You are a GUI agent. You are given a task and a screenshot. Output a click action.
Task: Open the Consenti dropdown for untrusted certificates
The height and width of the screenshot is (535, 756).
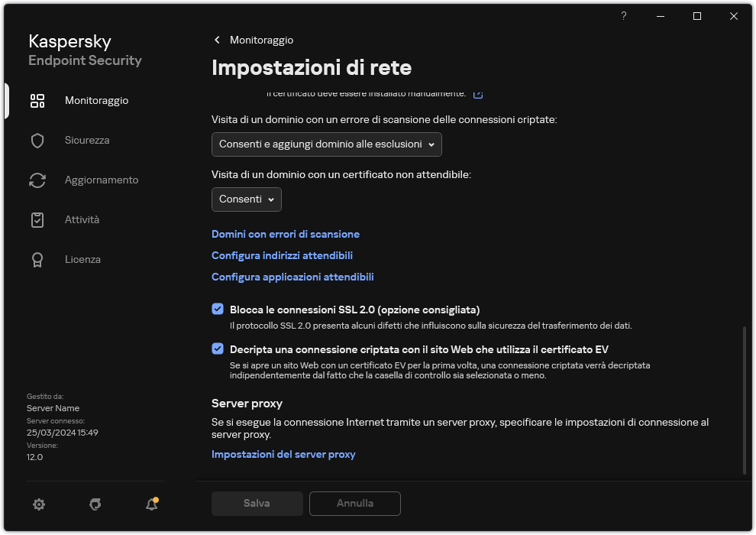[x=246, y=199]
